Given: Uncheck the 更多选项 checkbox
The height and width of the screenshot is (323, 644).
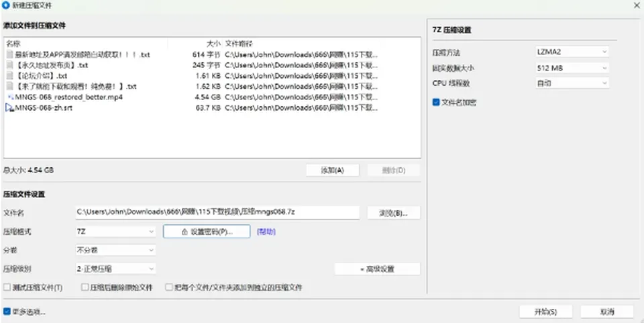Looking at the screenshot, I should pyautogui.click(x=7, y=312).
